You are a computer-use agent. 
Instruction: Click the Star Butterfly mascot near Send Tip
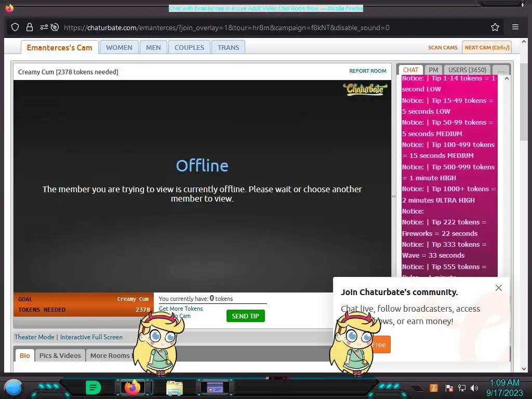[158, 344]
